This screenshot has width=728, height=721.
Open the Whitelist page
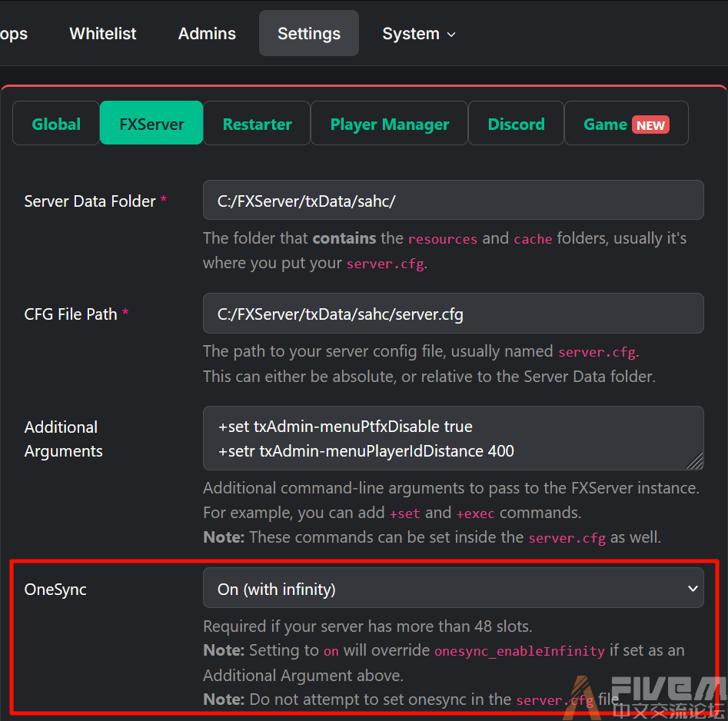(x=102, y=33)
